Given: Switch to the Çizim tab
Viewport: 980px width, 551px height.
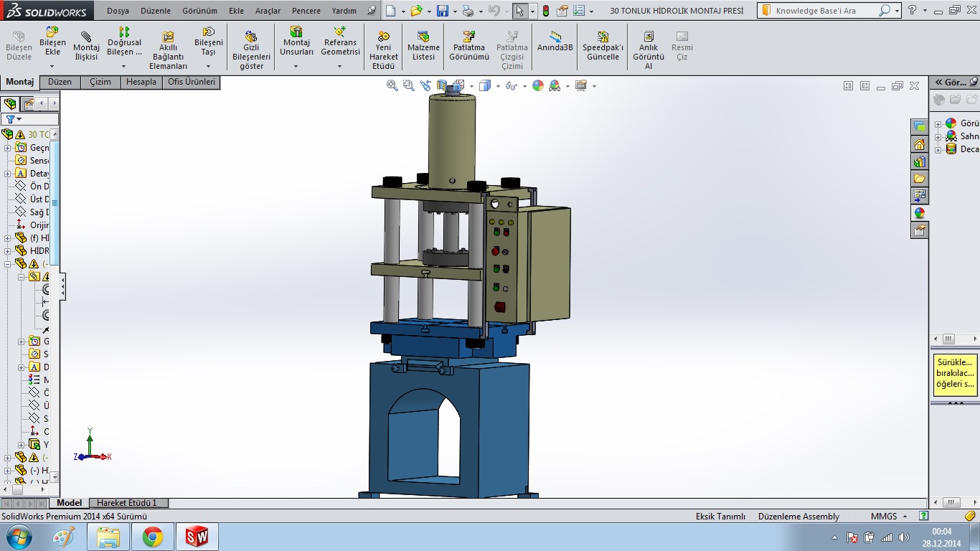Looking at the screenshot, I should (100, 82).
